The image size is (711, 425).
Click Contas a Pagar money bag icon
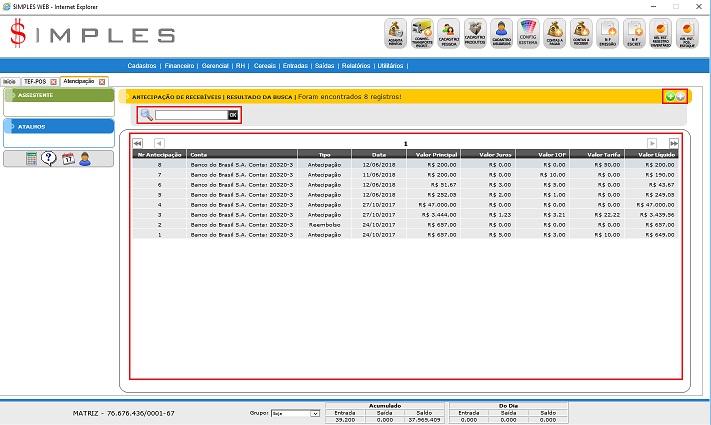point(555,34)
